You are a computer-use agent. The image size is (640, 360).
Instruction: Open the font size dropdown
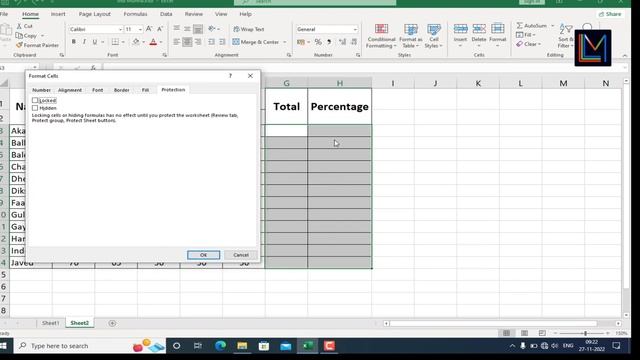click(140, 29)
